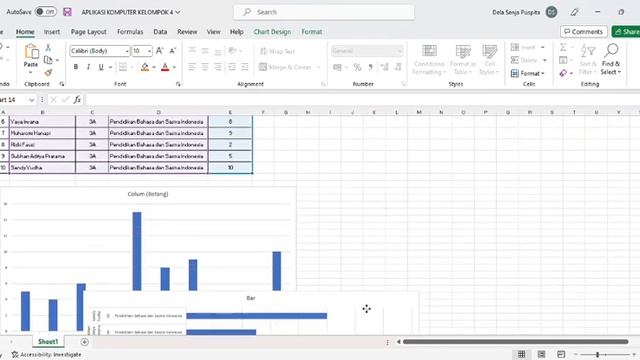Open the Chart Design tab
The height and width of the screenshot is (360, 640).
pyautogui.click(x=272, y=31)
